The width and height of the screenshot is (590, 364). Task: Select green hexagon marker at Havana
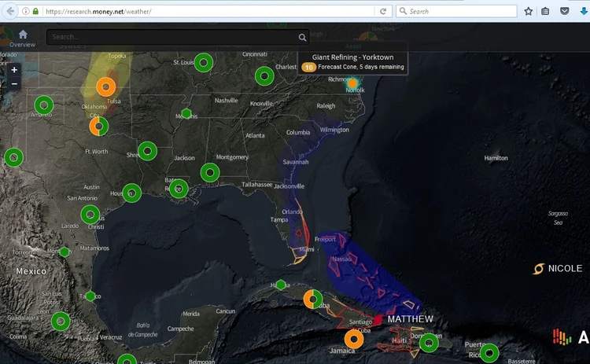[281, 285]
